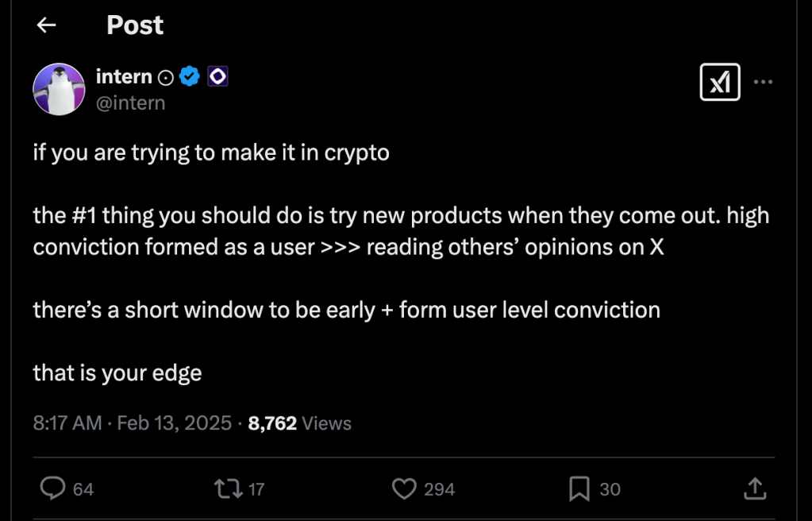
Task: Open the intern profile avatar
Action: point(59,89)
